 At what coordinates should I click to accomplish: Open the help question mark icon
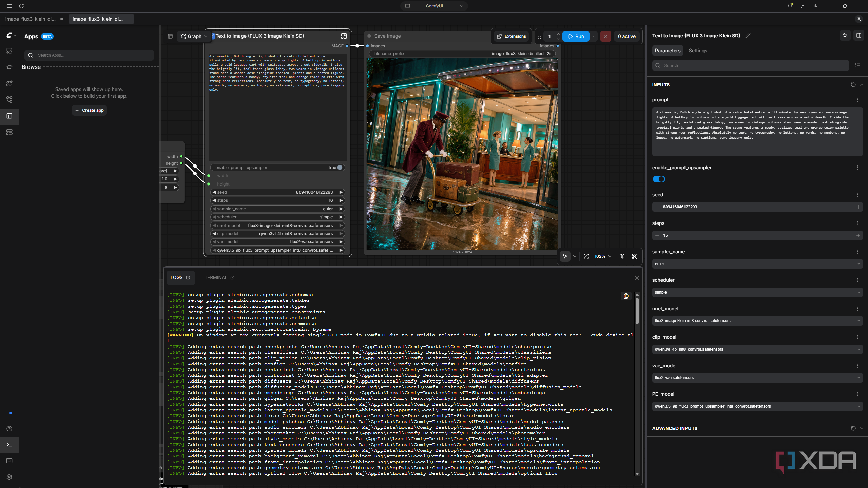click(x=9, y=429)
